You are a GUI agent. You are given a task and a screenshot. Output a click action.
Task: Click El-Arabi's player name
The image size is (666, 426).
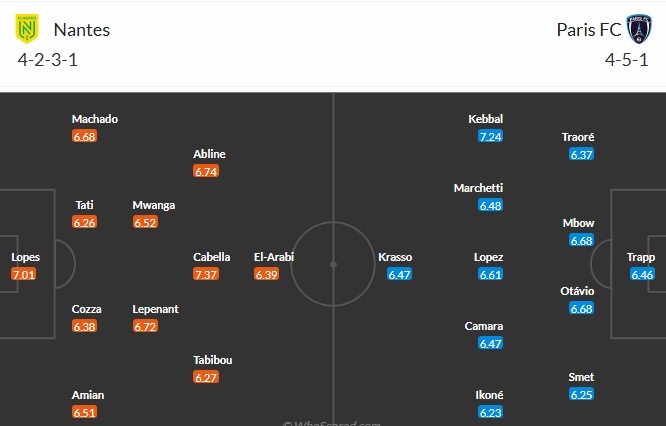[x=274, y=257]
